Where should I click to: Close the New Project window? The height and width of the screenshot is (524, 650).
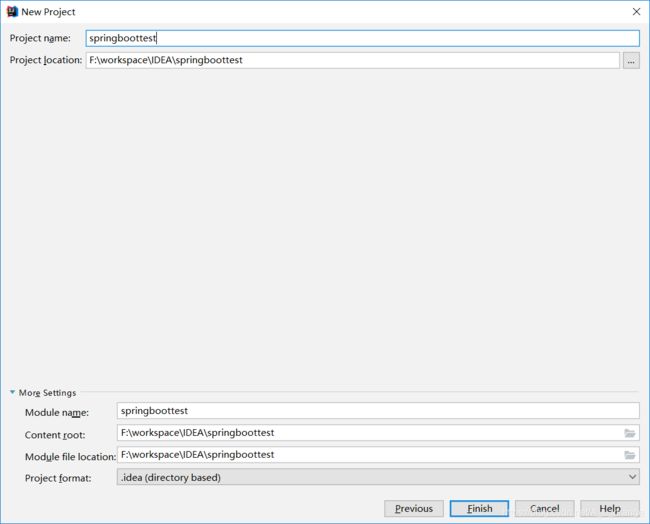point(636,12)
